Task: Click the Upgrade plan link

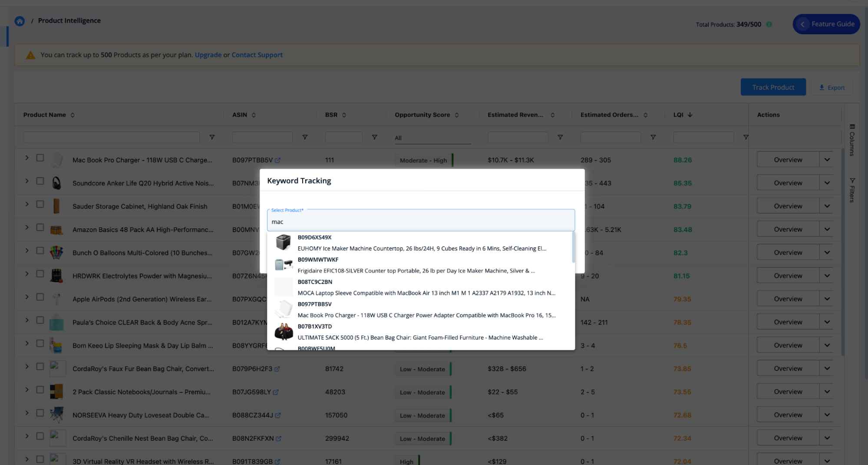Action: click(x=208, y=55)
